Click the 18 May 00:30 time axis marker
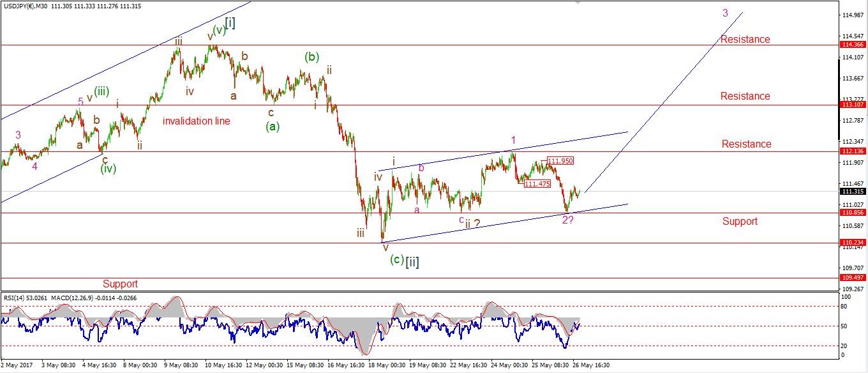 (385, 366)
